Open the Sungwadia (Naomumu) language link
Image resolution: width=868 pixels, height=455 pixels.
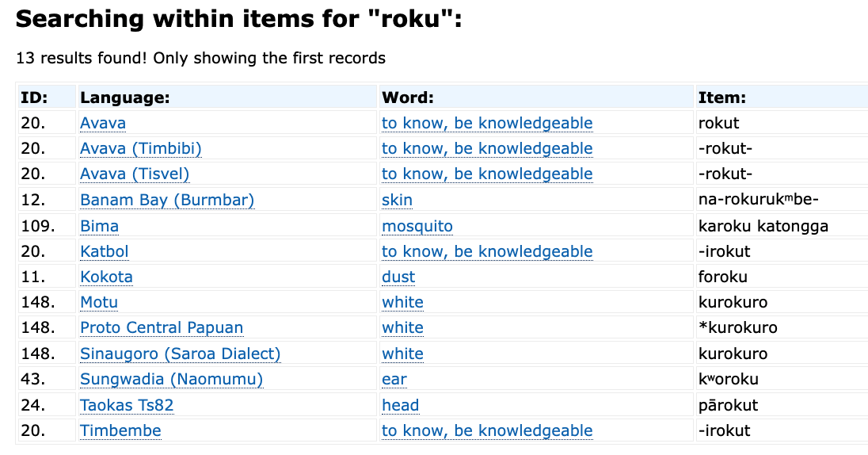[x=172, y=380]
